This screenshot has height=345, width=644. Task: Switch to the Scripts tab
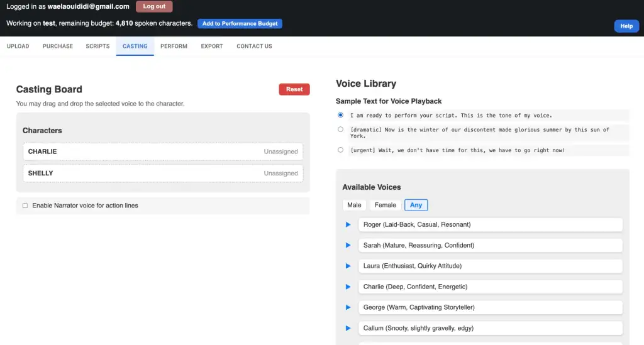(97, 47)
